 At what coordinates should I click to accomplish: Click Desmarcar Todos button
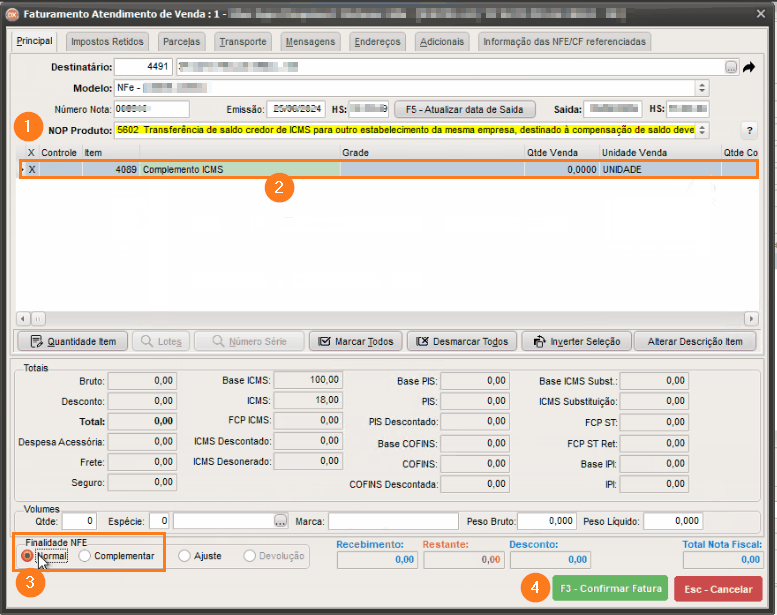click(462, 341)
